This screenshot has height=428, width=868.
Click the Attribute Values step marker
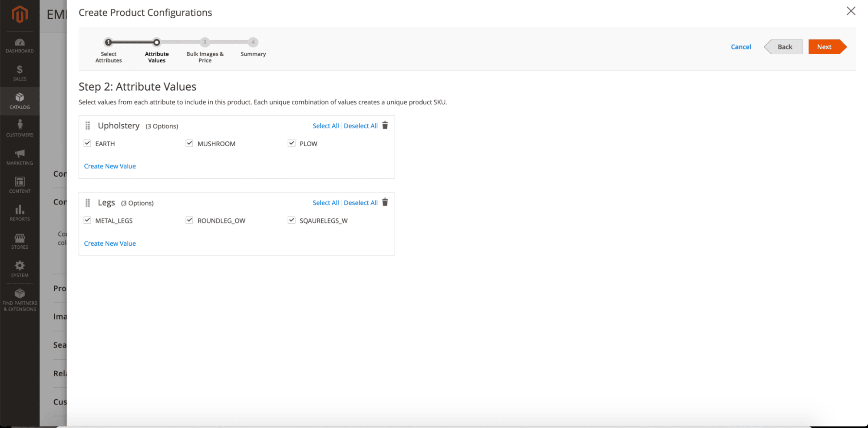point(157,42)
